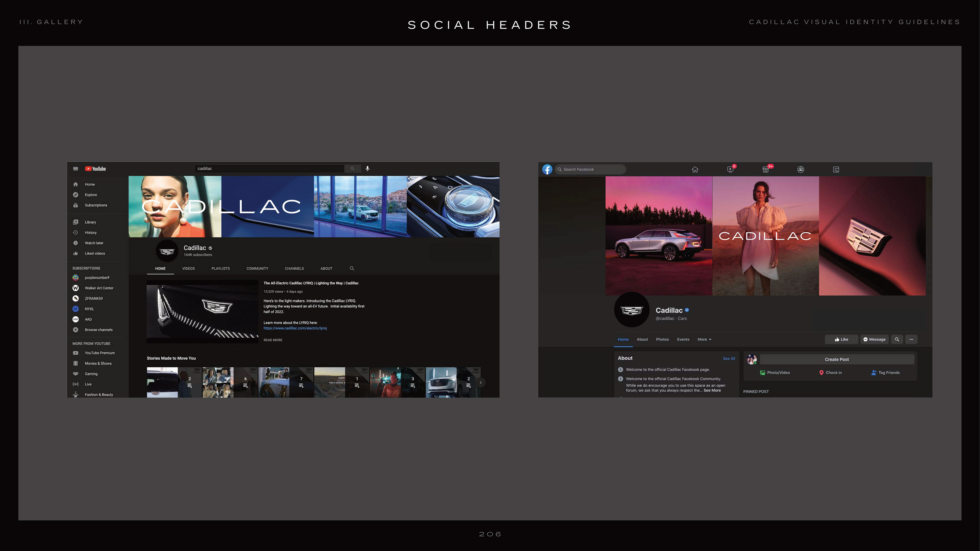
Task: Click the YouTube search magnifier button
Action: click(352, 168)
